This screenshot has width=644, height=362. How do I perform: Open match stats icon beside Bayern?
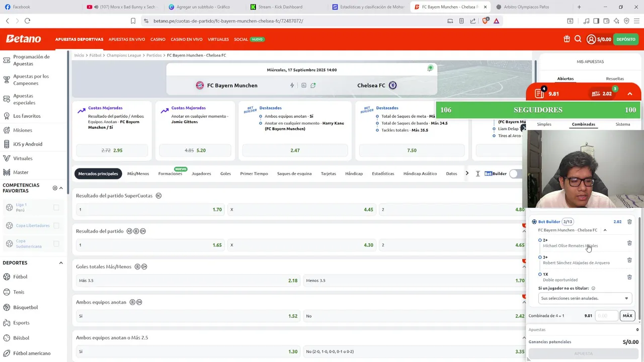[x=303, y=85]
